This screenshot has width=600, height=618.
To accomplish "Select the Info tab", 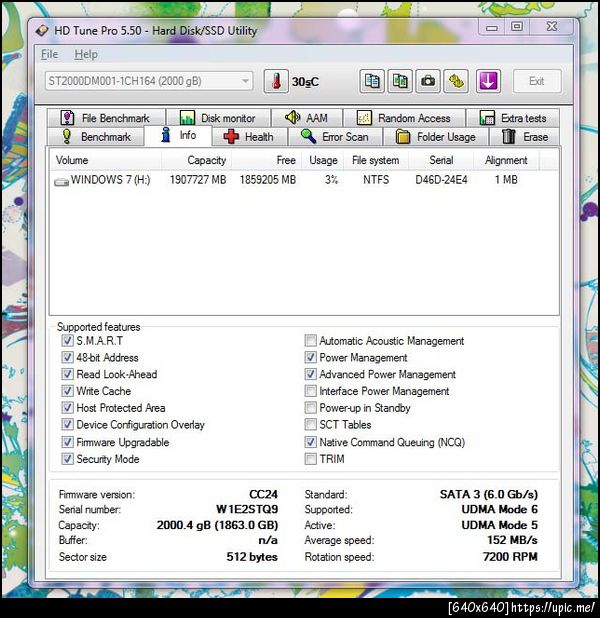I will pos(178,135).
